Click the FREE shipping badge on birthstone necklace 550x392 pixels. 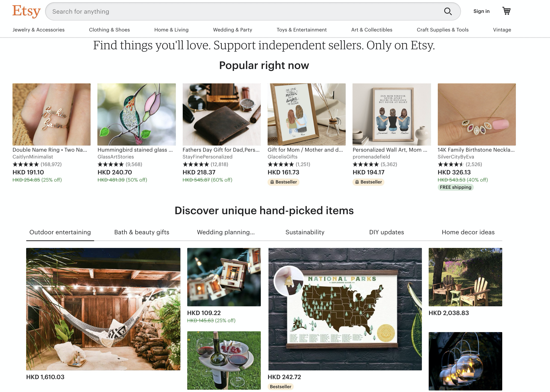(x=455, y=187)
